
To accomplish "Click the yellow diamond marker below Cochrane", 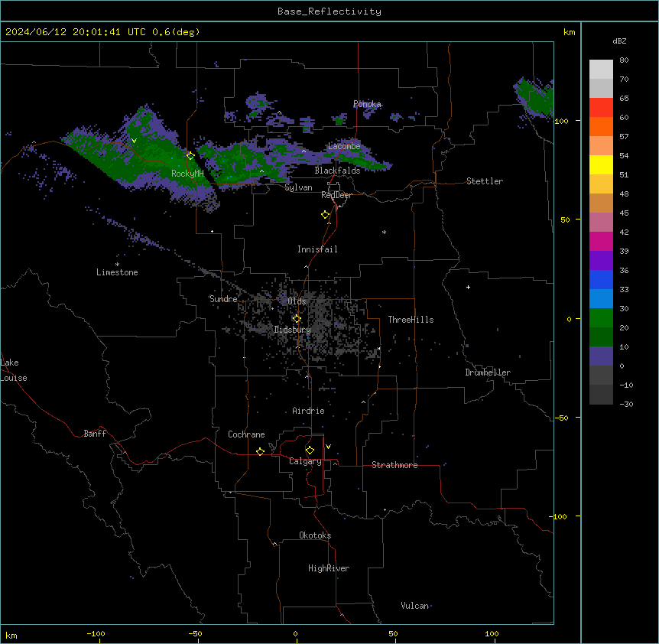I will 260,451.
